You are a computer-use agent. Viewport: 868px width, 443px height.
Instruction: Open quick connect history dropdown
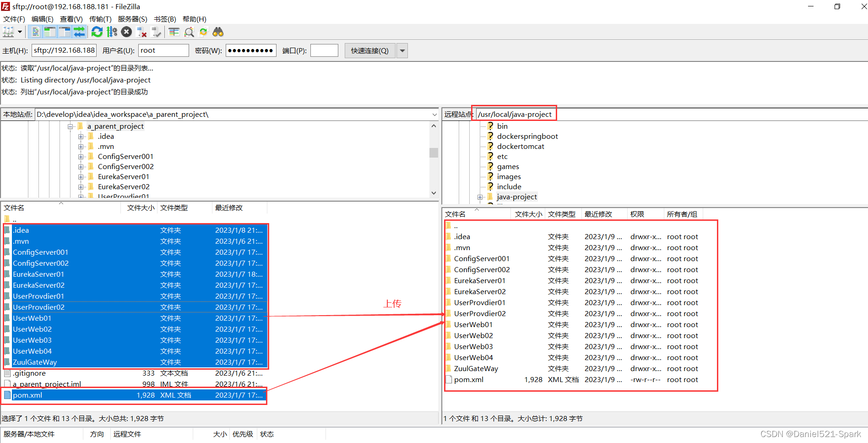[x=402, y=50]
